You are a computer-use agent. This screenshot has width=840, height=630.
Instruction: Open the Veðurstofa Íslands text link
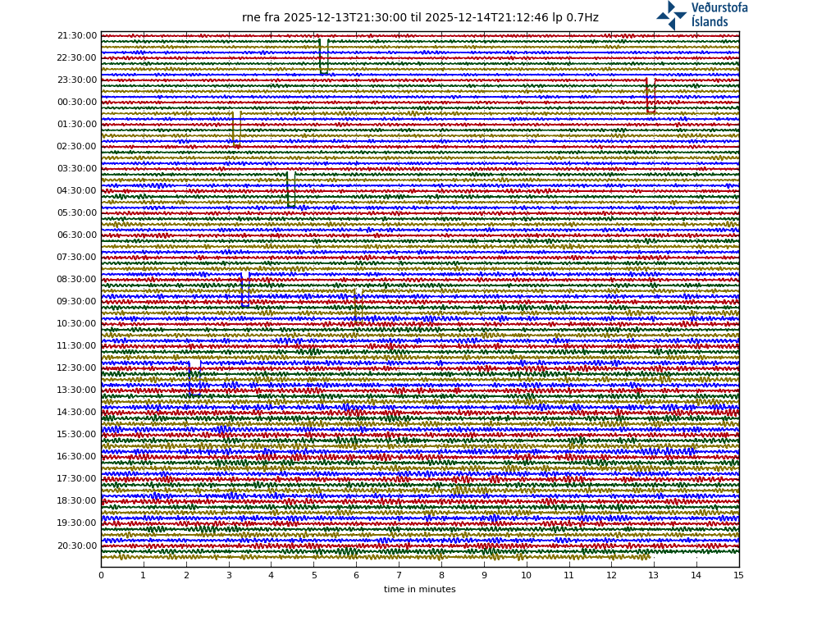(x=719, y=15)
